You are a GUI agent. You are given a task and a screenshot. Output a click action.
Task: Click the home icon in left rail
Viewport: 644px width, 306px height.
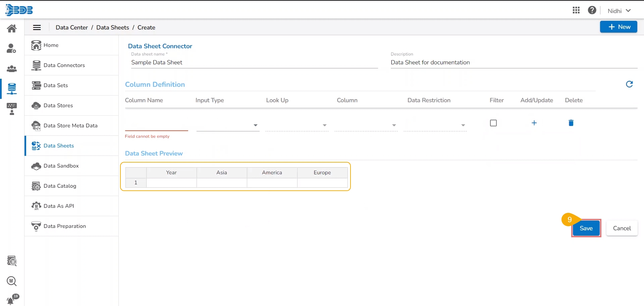click(x=12, y=28)
